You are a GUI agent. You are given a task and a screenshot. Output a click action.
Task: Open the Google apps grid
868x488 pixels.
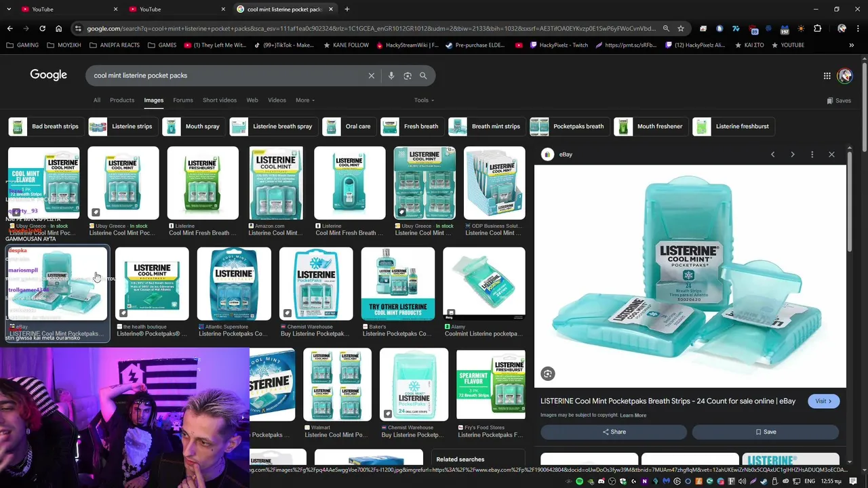(x=827, y=76)
